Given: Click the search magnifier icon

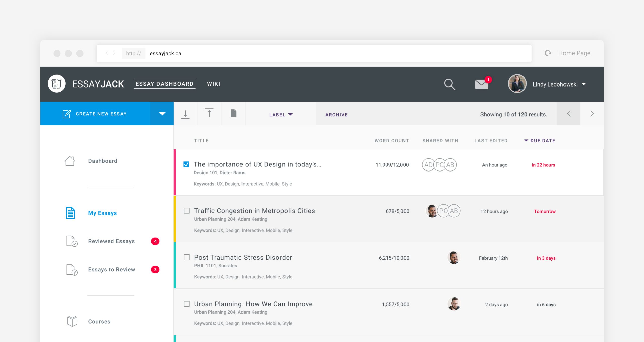Looking at the screenshot, I should point(449,84).
